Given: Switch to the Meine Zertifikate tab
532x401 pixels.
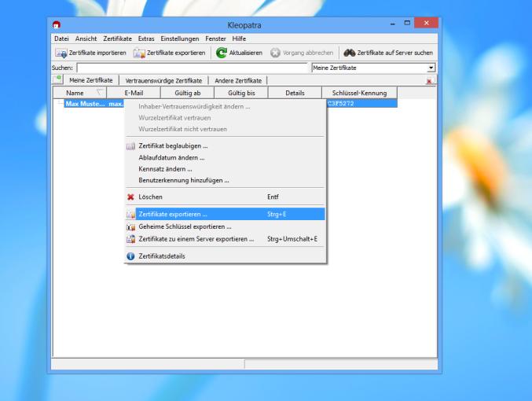Looking at the screenshot, I should pyautogui.click(x=91, y=80).
